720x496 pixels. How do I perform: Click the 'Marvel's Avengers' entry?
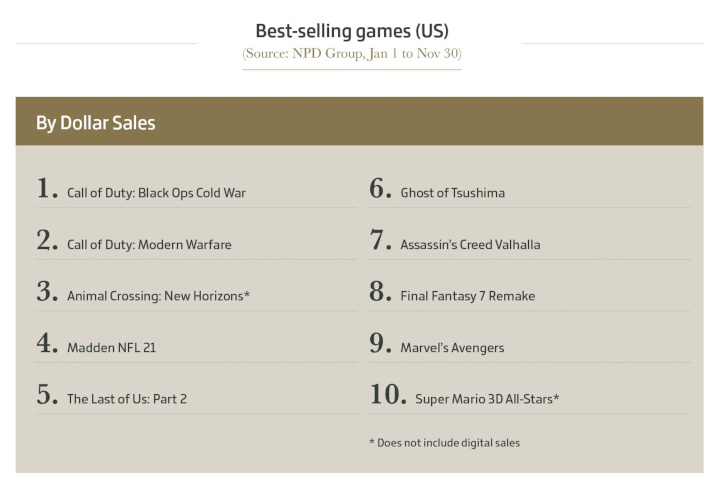click(452, 348)
